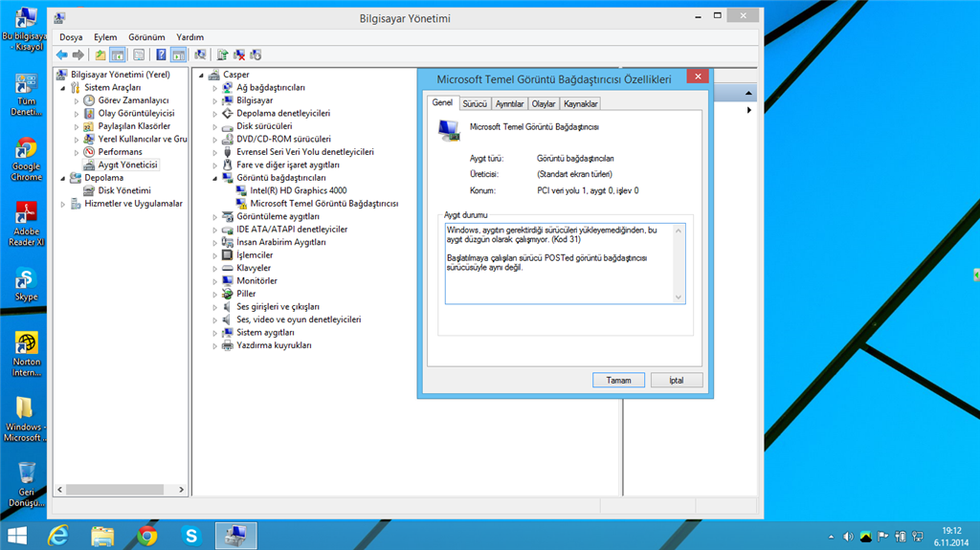
Task: Show hidden tray icons arrow
Action: point(831,537)
